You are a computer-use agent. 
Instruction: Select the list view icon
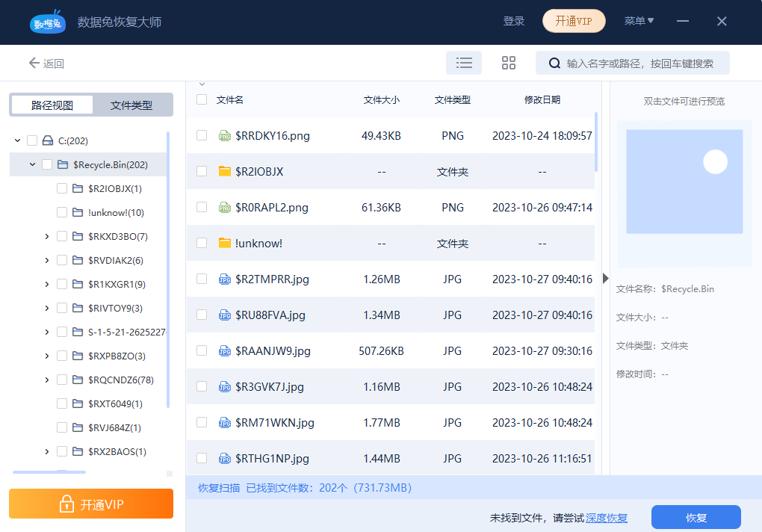464,63
